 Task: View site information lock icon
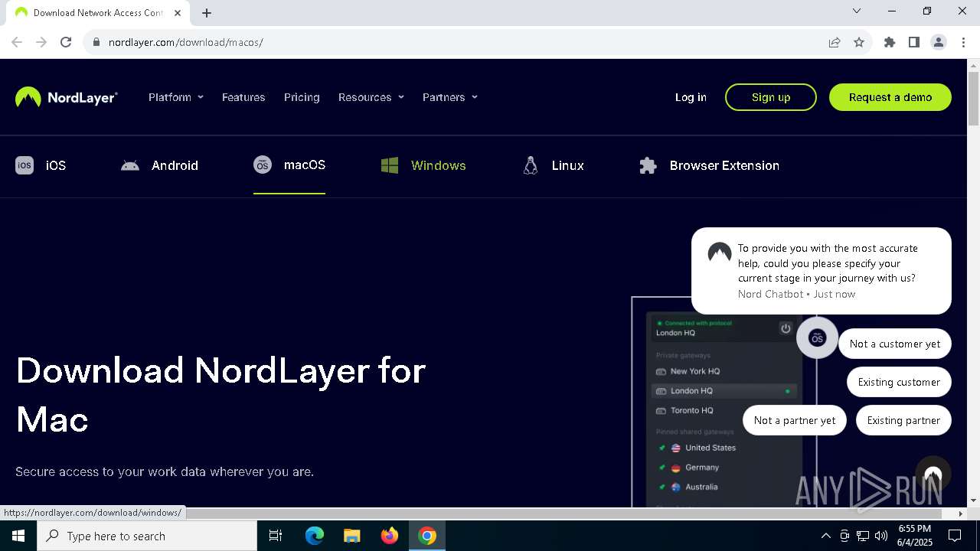[96, 42]
